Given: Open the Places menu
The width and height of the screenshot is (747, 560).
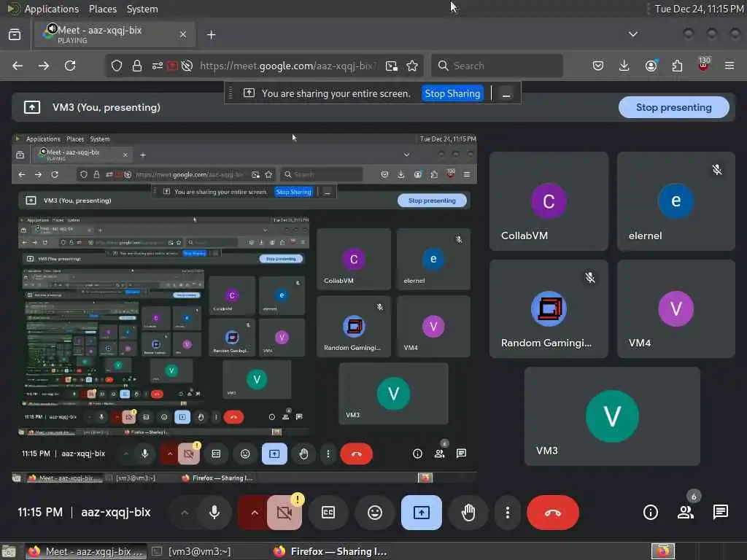Looking at the screenshot, I should click(102, 9).
